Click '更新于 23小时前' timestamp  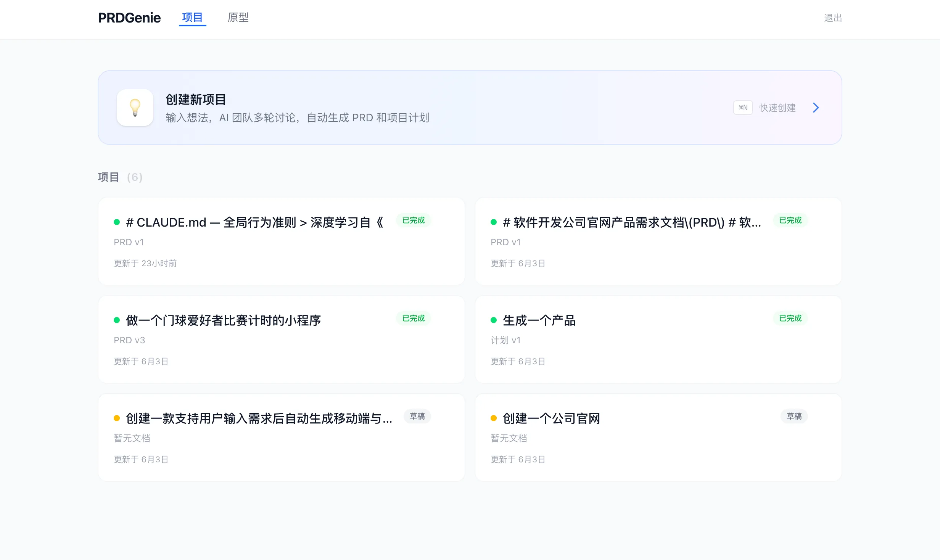pyautogui.click(x=145, y=263)
